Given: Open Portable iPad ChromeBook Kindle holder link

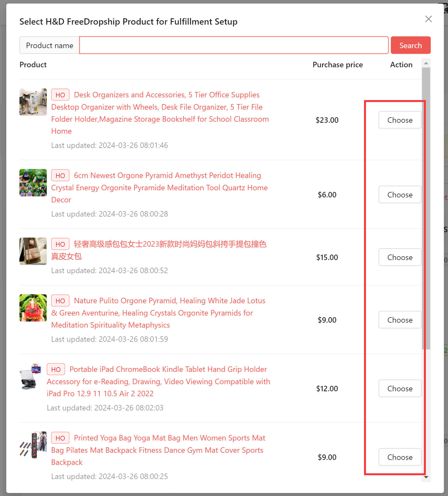Looking at the screenshot, I should point(158,381).
